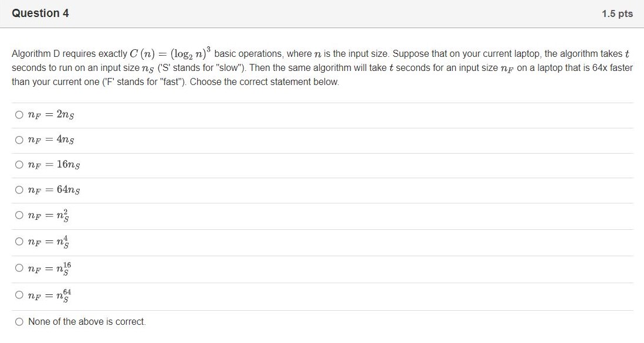Mark the radio circle beside nF = 16nS
The width and height of the screenshot is (644, 343).
[x=19, y=165]
